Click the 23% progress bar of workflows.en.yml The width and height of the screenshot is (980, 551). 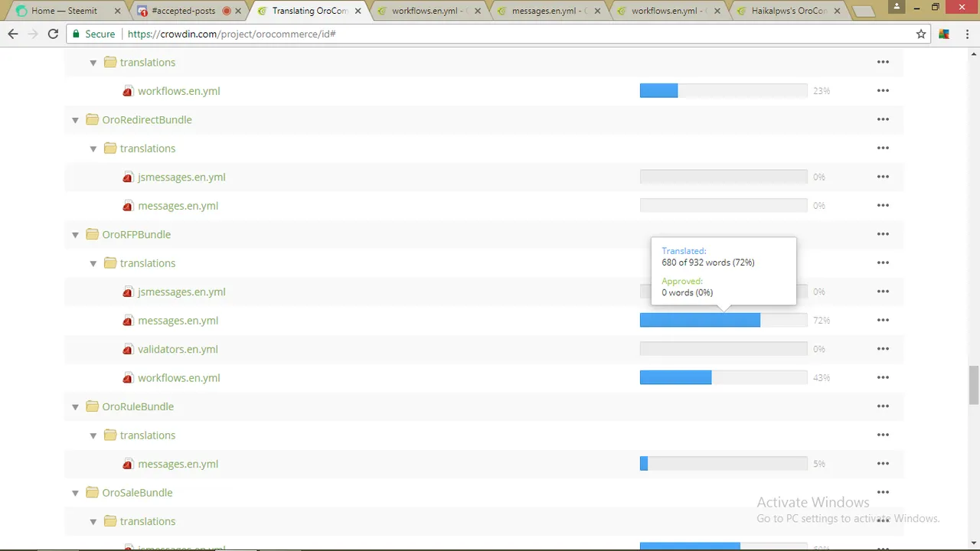pyautogui.click(x=724, y=90)
